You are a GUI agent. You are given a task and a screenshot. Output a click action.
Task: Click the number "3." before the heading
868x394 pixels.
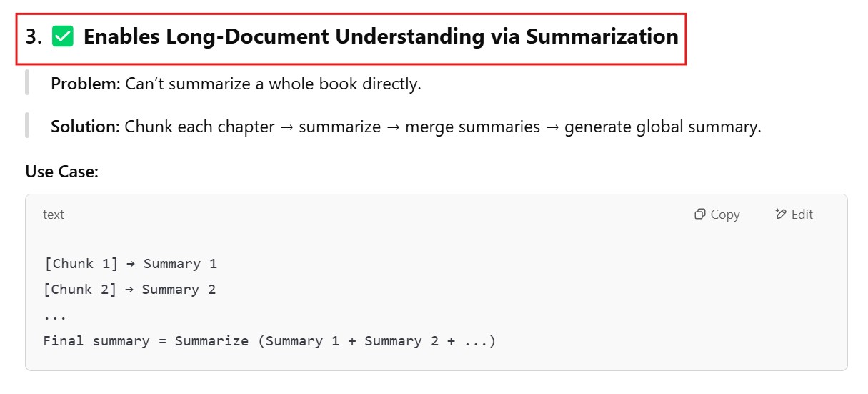pyautogui.click(x=34, y=37)
